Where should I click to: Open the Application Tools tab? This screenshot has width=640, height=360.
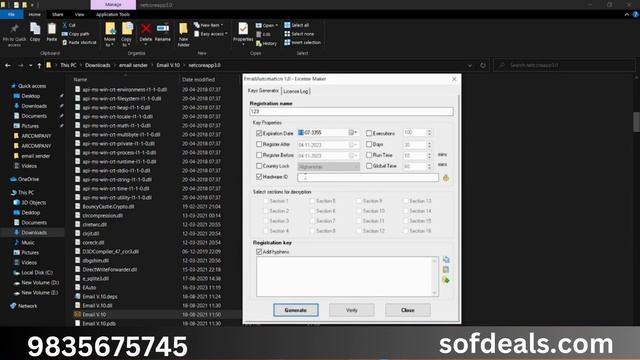tap(113, 15)
